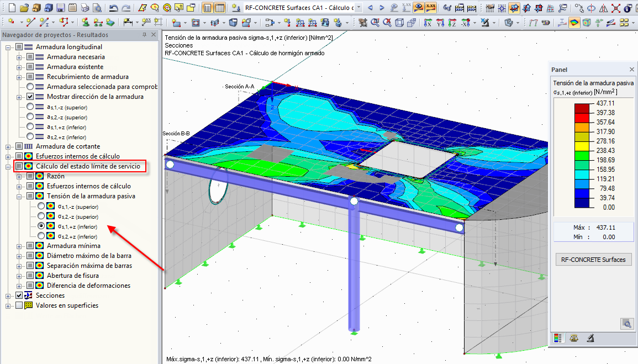
Task: Click the Undo arrow in the toolbar
Action: (113, 8)
